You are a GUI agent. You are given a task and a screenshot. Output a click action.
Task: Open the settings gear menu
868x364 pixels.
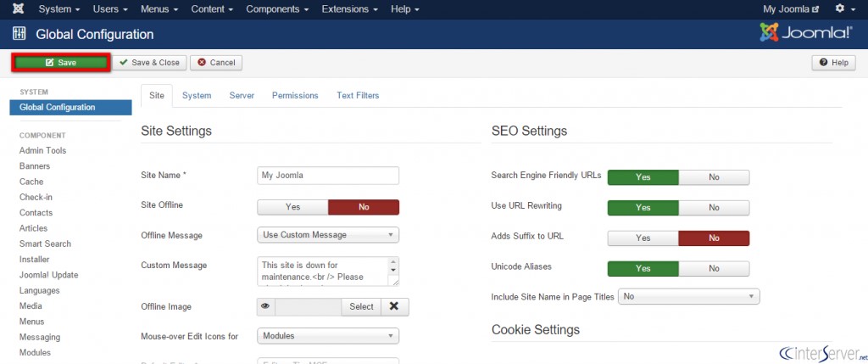pyautogui.click(x=844, y=8)
